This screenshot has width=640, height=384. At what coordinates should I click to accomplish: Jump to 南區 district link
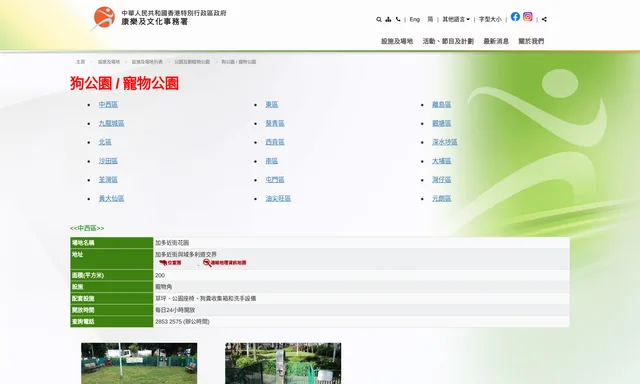(x=272, y=161)
